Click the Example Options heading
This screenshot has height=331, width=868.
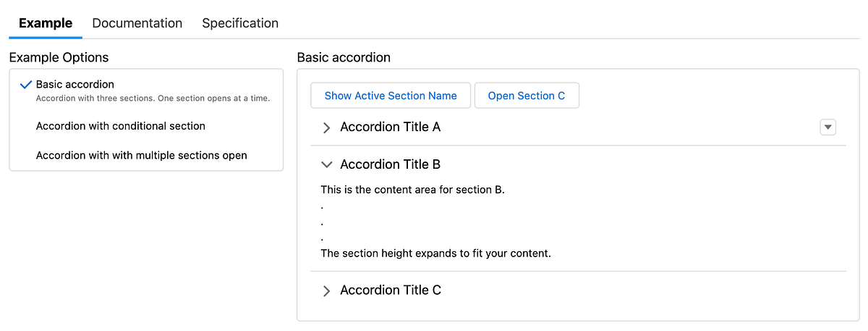(x=59, y=57)
